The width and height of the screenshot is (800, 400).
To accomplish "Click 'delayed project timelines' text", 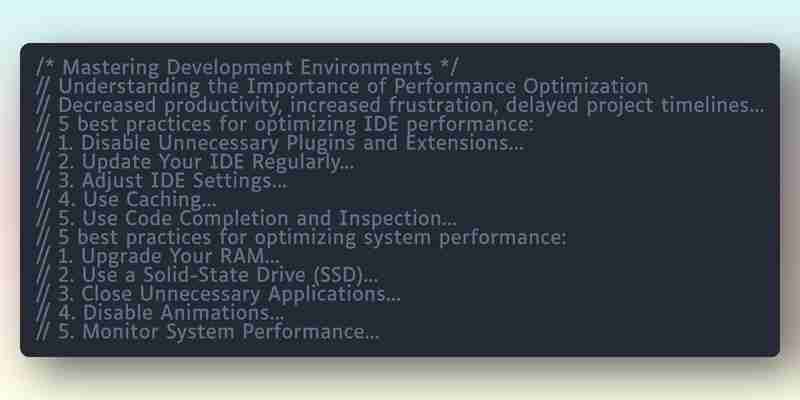I will pos(635,105).
